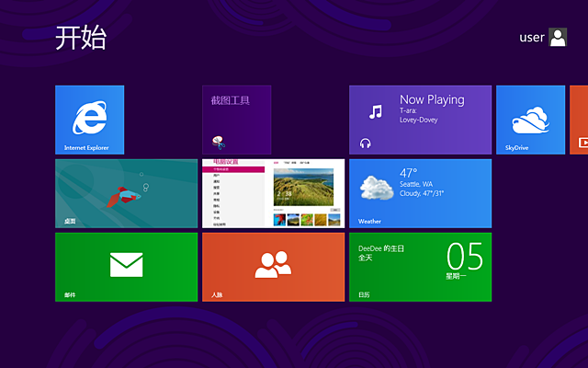Click the 'Seattle, WA' location text
Image resolution: width=588 pixels, height=368 pixels.
tap(416, 184)
